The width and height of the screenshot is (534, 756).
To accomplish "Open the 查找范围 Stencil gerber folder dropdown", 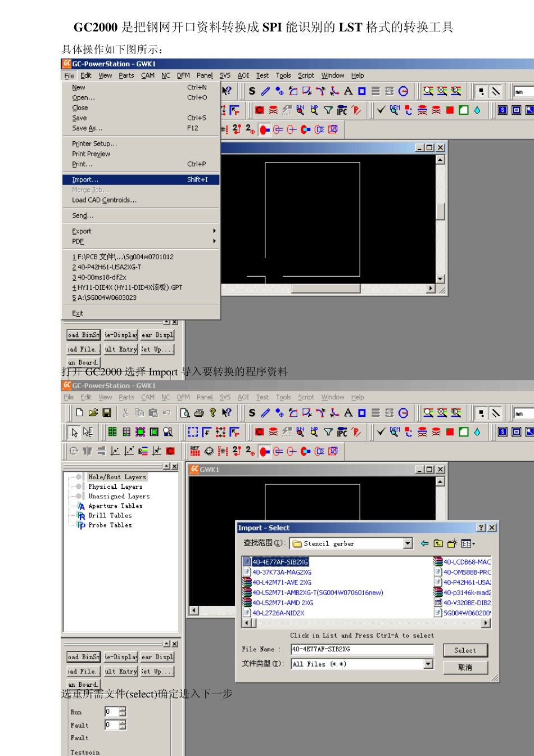I will pos(408,543).
